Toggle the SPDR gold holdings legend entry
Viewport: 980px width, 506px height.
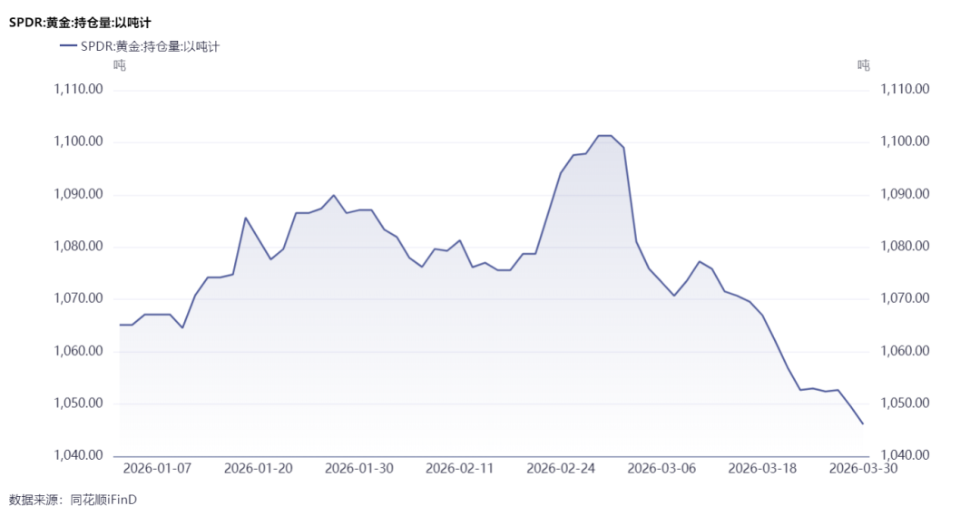[x=140, y=46]
